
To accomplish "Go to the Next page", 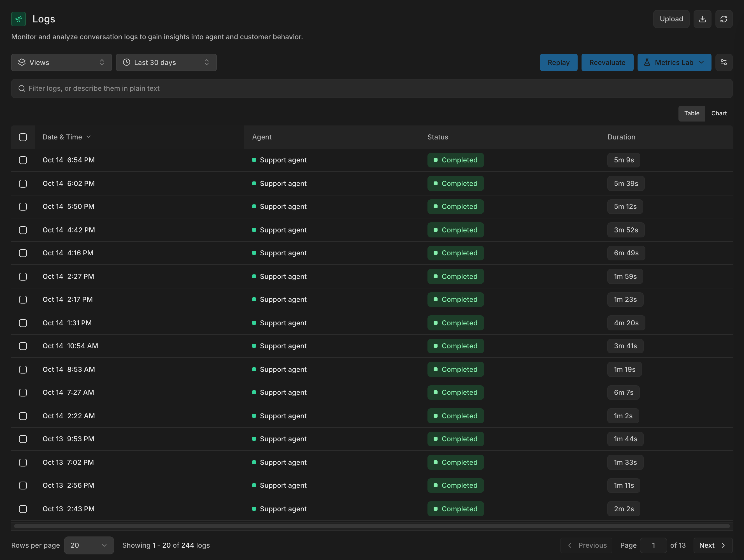I will click(713, 545).
